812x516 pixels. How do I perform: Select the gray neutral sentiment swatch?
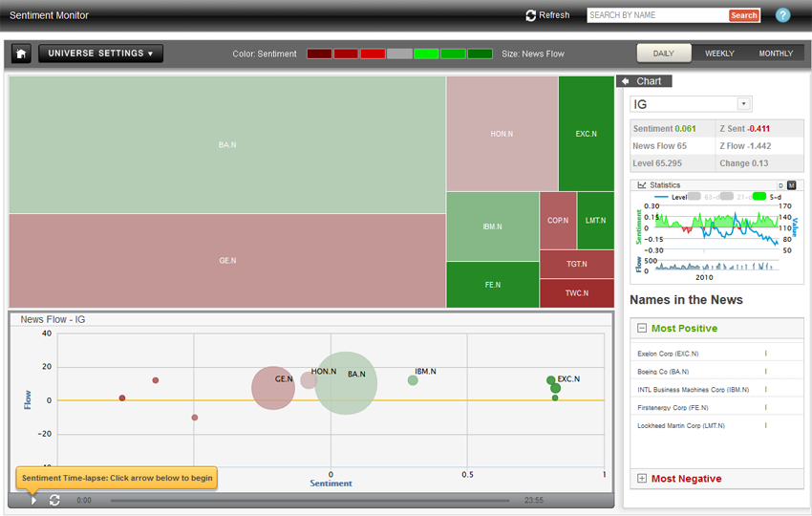click(399, 54)
